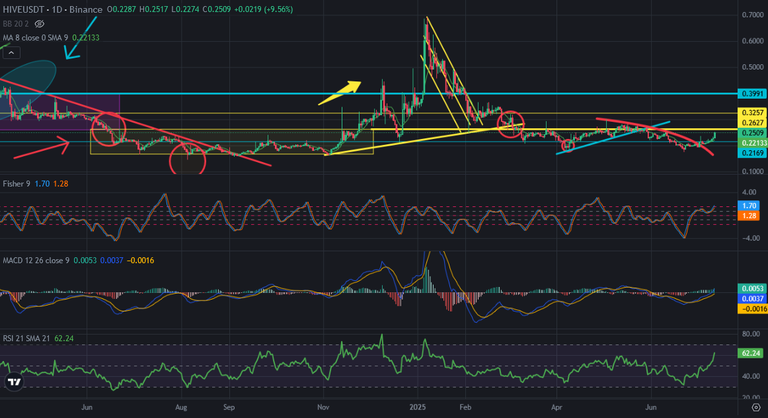
Task: Click the 2025 label on time axis
Action: tap(418, 408)
